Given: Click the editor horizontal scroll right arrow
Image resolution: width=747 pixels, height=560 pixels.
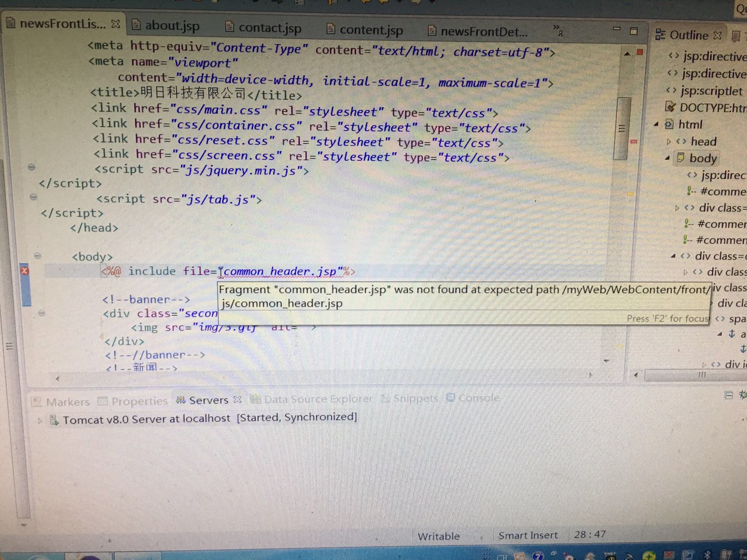Looking at the screenshot, I should (x=590, y=374).
